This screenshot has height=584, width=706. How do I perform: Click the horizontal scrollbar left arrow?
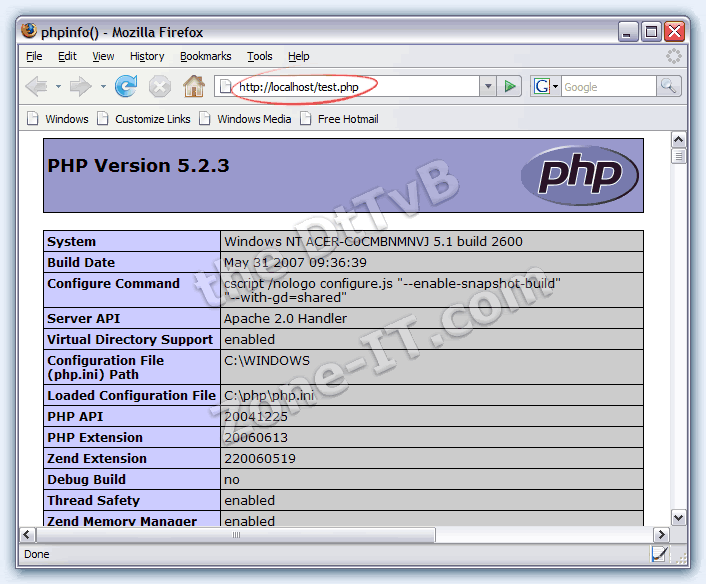(x=27, y=534)
